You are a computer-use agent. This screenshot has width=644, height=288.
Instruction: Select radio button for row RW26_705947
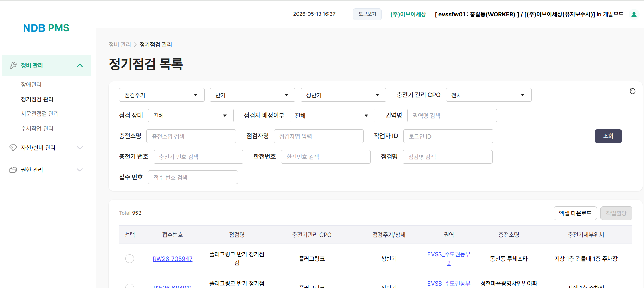[x=130, y=259]
